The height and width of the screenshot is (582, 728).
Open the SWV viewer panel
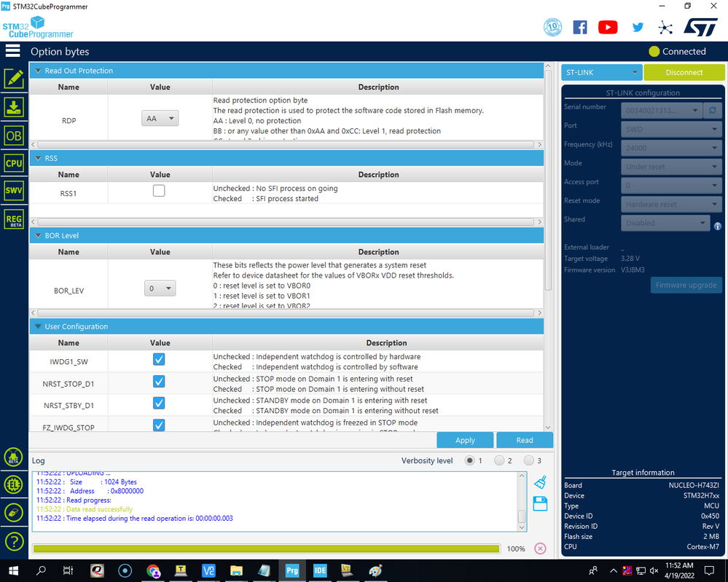14,190
